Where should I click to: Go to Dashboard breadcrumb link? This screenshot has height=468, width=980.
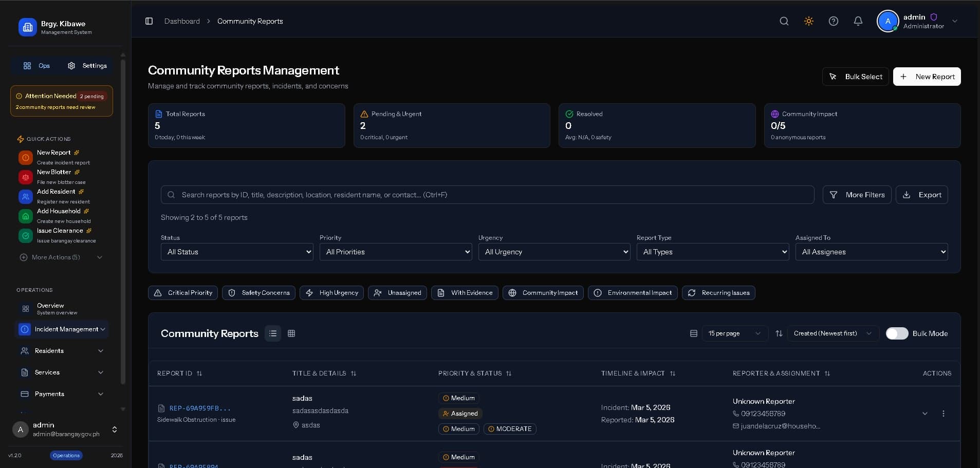click(182, 21)
